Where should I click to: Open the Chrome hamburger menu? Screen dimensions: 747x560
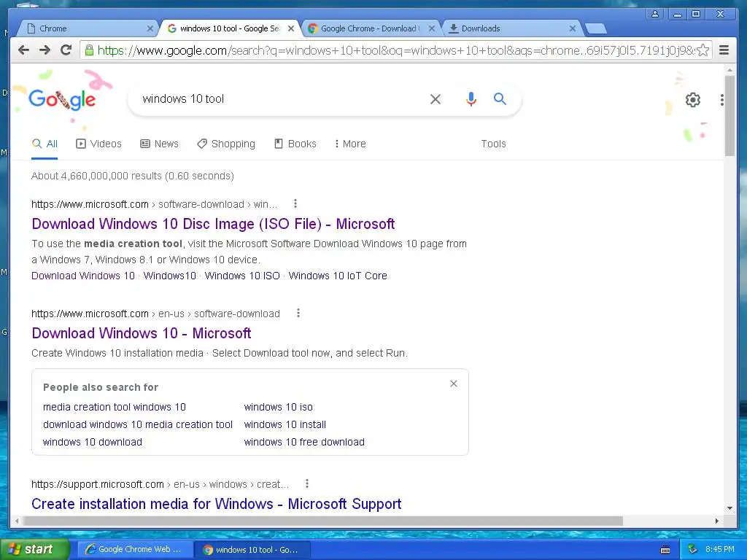pyautogui.click(x=724, y=50)
